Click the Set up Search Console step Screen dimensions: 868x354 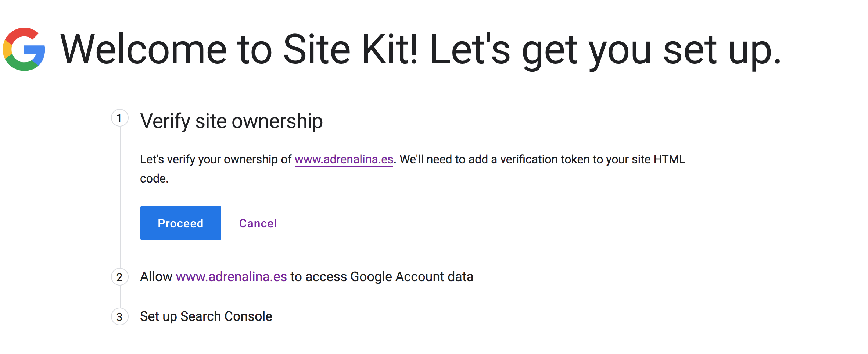(206, 316)
